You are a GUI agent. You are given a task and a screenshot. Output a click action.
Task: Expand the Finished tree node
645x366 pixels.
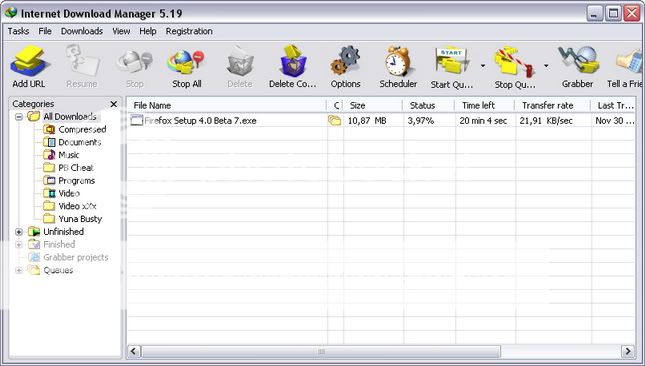coord(19,245)
